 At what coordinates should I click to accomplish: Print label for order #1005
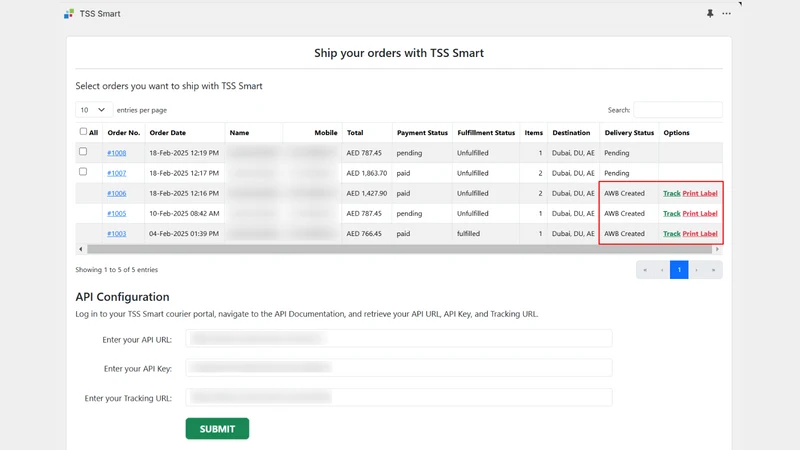coord(699,213)
